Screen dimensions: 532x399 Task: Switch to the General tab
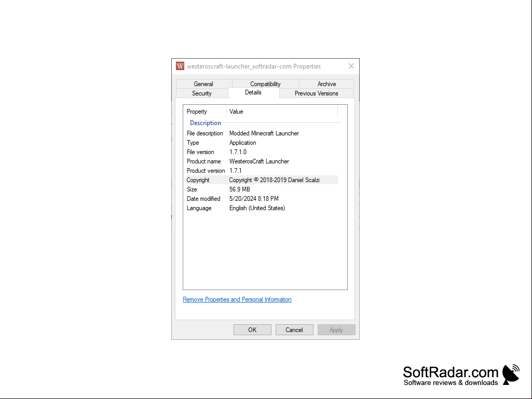tap(203, 84)
